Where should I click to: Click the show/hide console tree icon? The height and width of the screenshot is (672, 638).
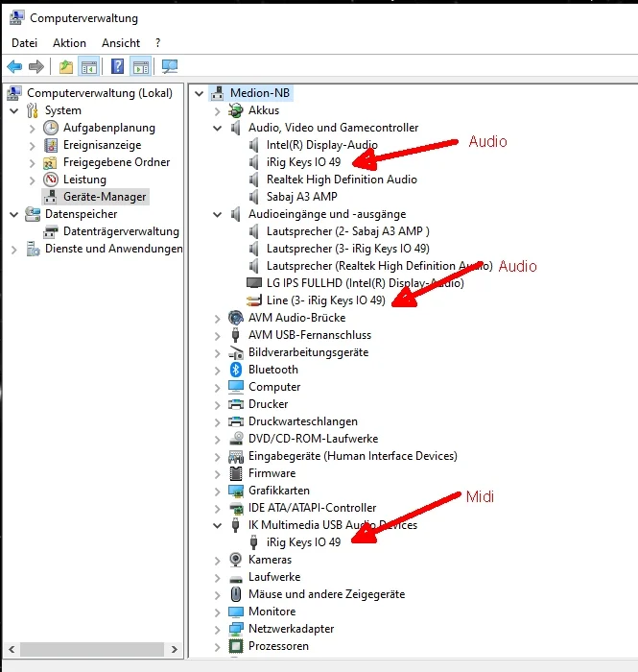click(x=89, y=67)
